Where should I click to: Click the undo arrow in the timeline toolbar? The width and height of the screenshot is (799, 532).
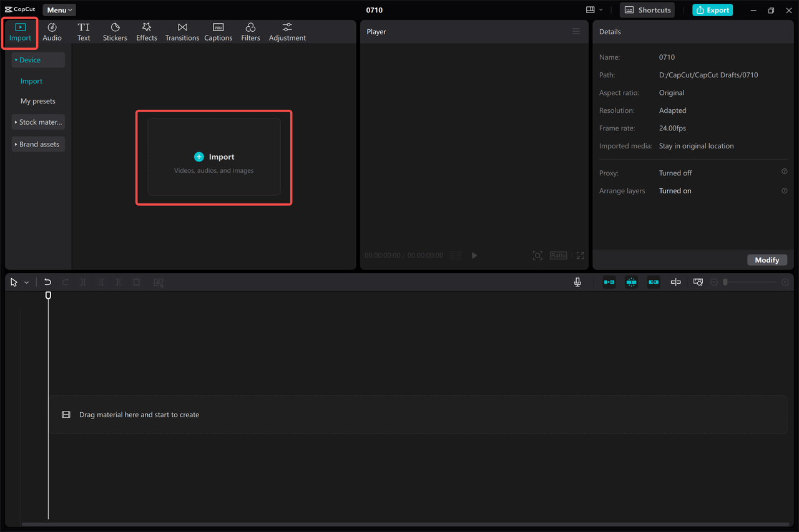point(47,282)
